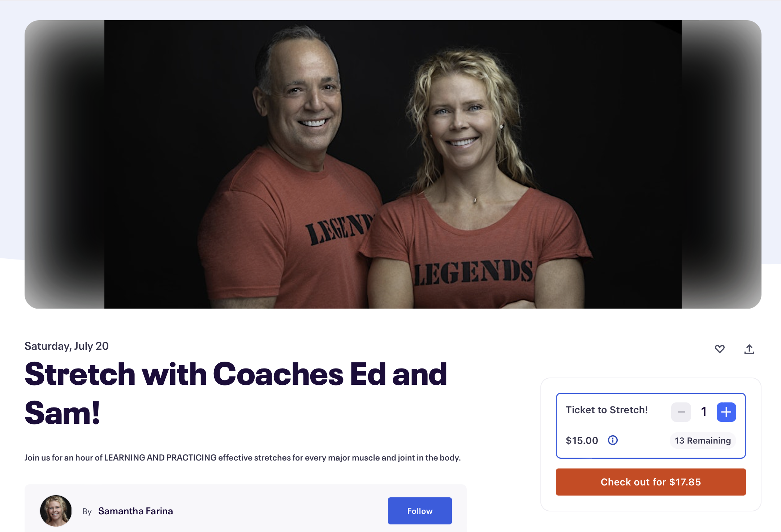The height and width of the screenshot is (532, 781).
Task: Click the '13 Remaining' badge
Action: coord(703,440)
